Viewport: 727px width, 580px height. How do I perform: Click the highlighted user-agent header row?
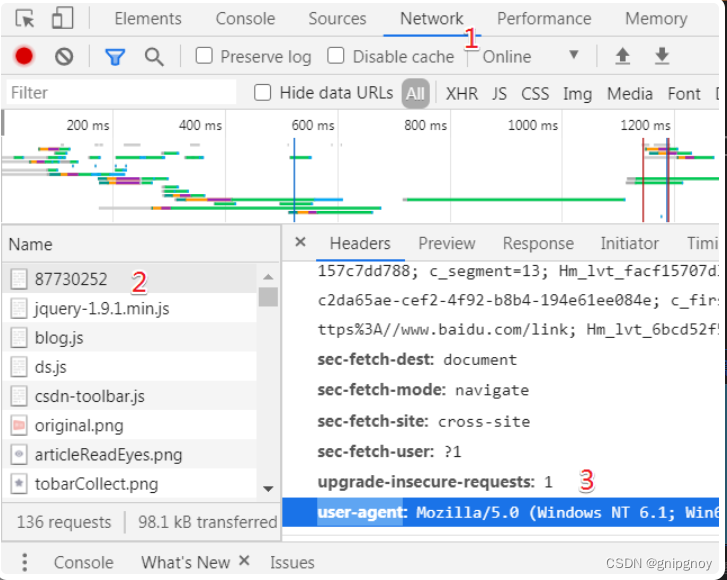pyautogui.click(x=500, y=512)
